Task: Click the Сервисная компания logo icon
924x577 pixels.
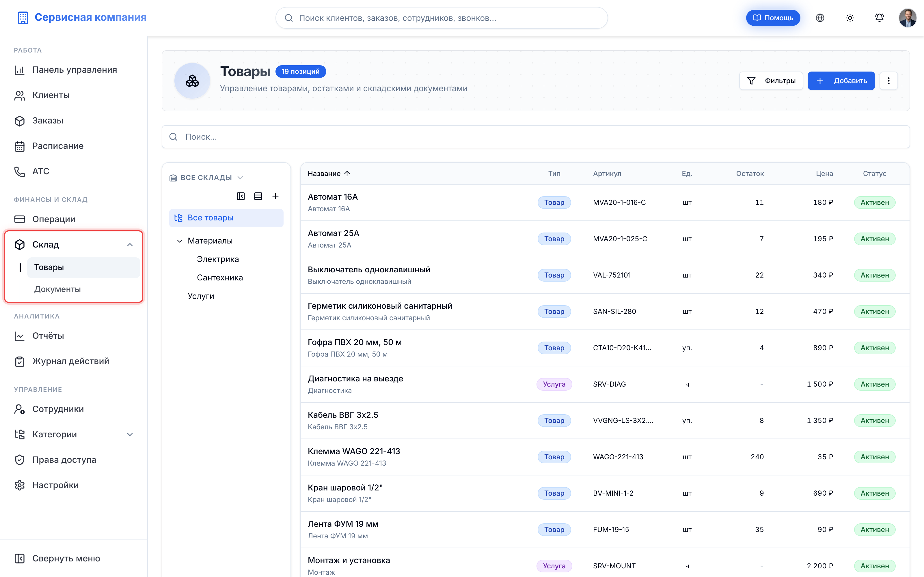Action: (x=23, y=18)
